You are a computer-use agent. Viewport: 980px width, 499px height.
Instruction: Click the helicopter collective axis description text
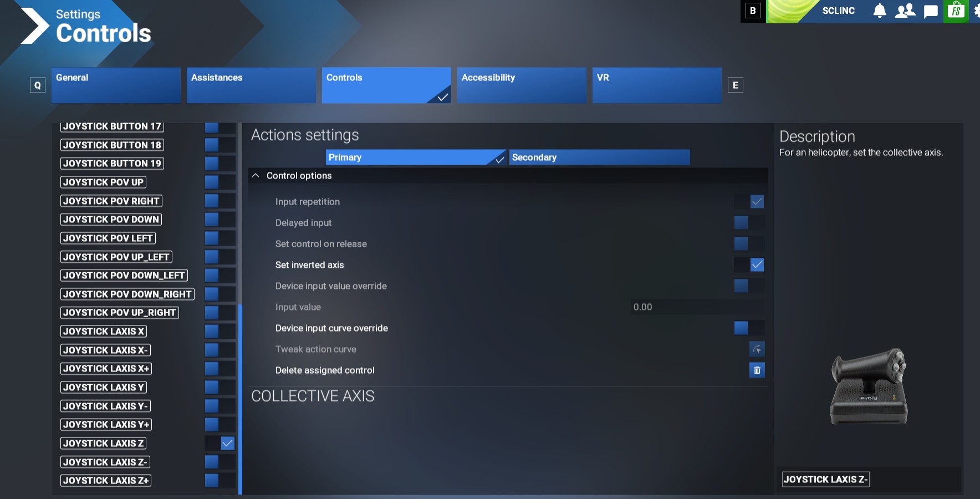861,152
